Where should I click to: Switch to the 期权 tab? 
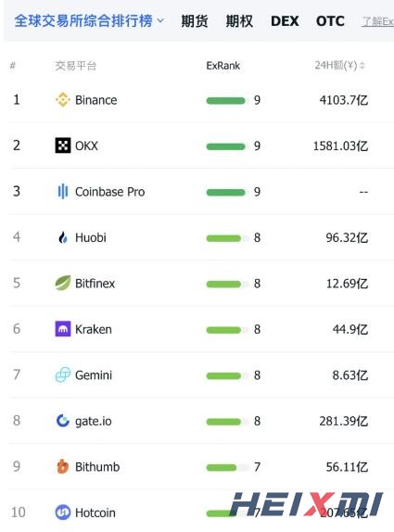pos(239,21)
